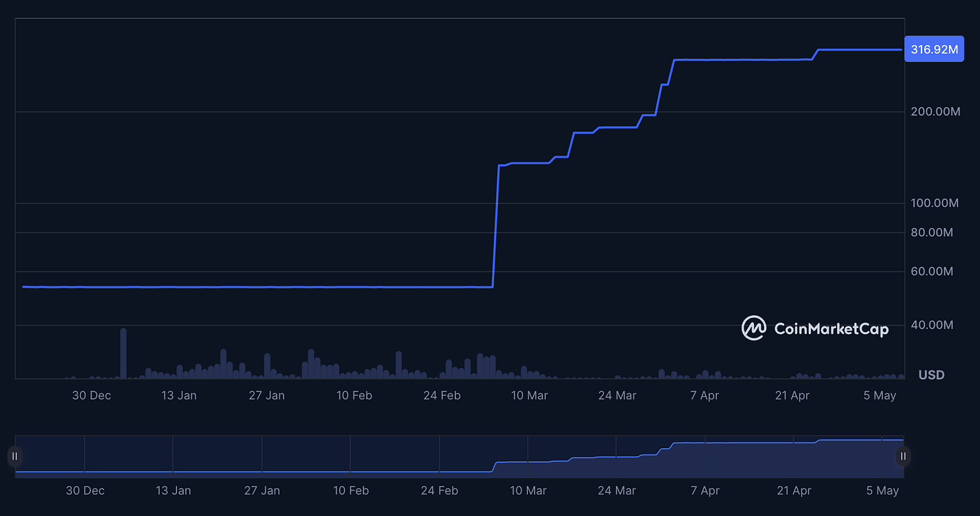Click the 21 Apr label on main chart axis
The height and width of the screenshot is (516, 980).
[792, 395]
